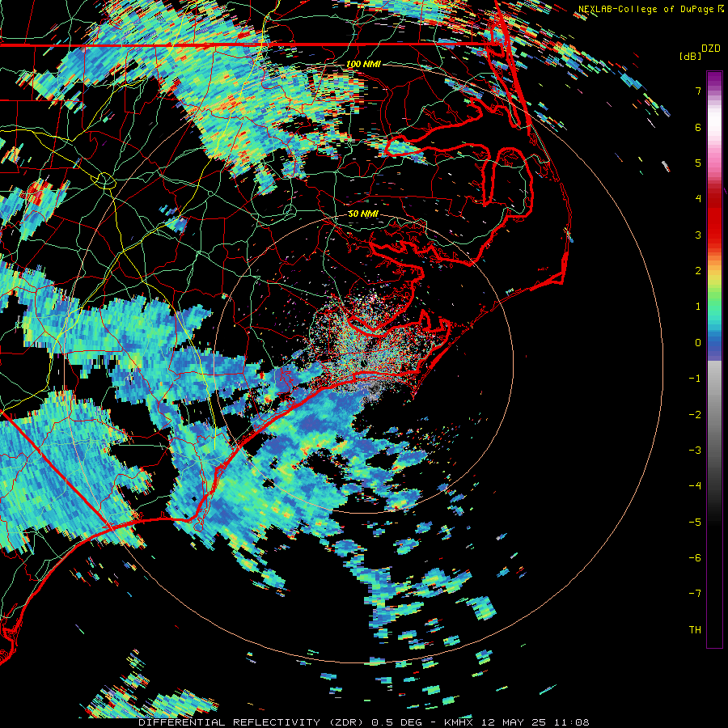728x728 pixels.
Task: Click the 5 value on the dB scale
Action: [698, 163]
